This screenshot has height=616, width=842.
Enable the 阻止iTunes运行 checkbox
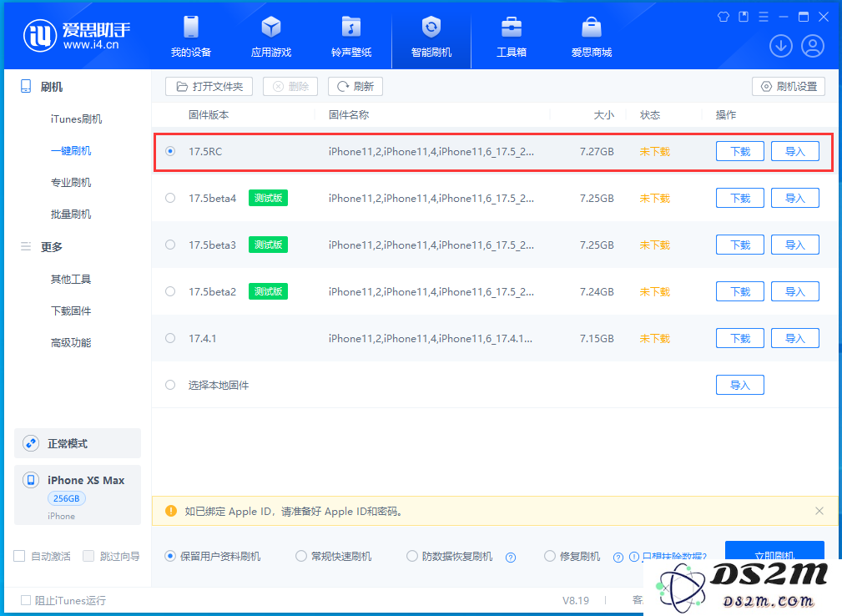pyautogui.click(x=25, y=600)
